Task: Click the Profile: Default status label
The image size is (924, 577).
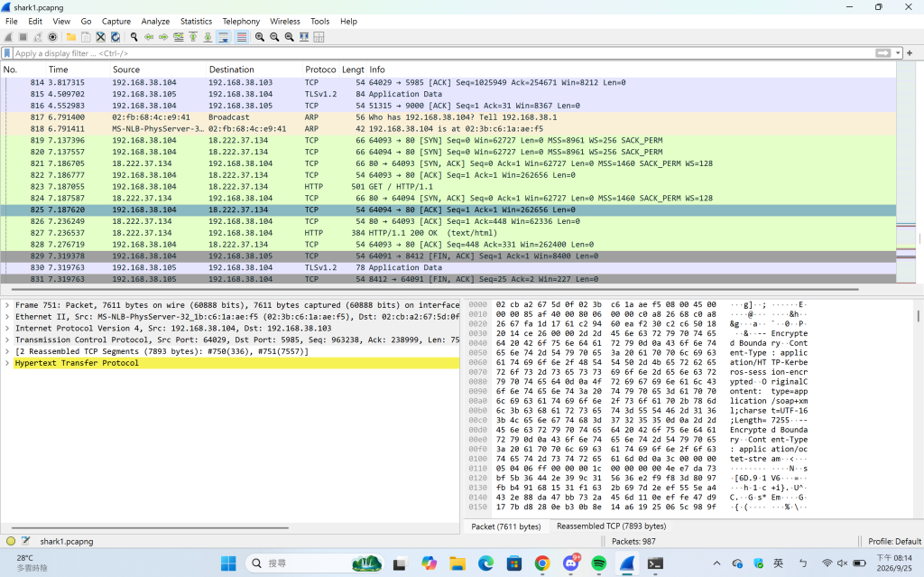Action: (894, 541)
